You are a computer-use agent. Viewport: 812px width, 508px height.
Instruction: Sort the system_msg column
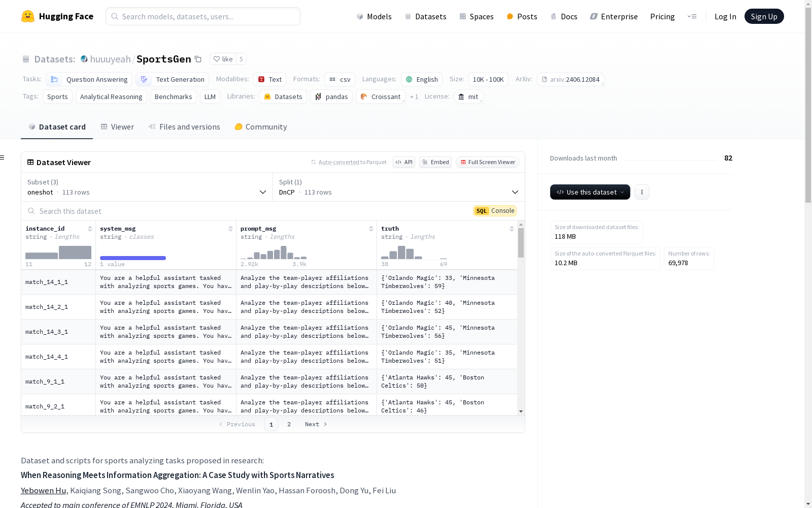pos(230,229)
